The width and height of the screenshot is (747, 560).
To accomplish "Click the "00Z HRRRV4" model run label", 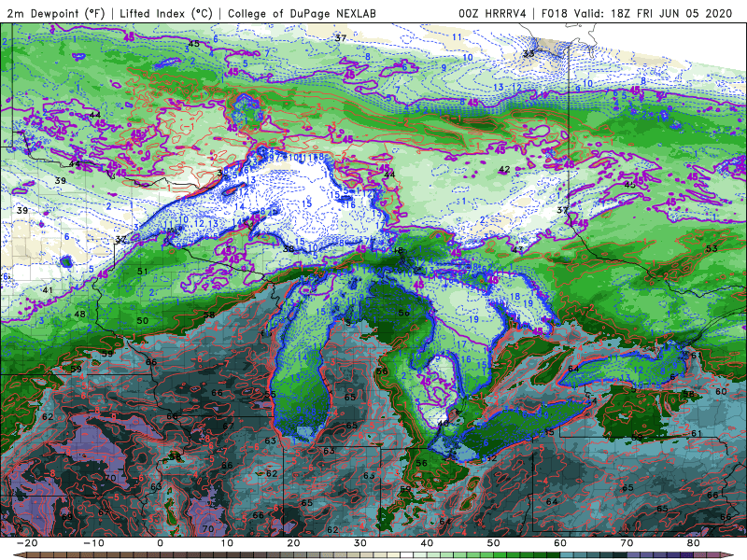I will [x=492, y=13].
